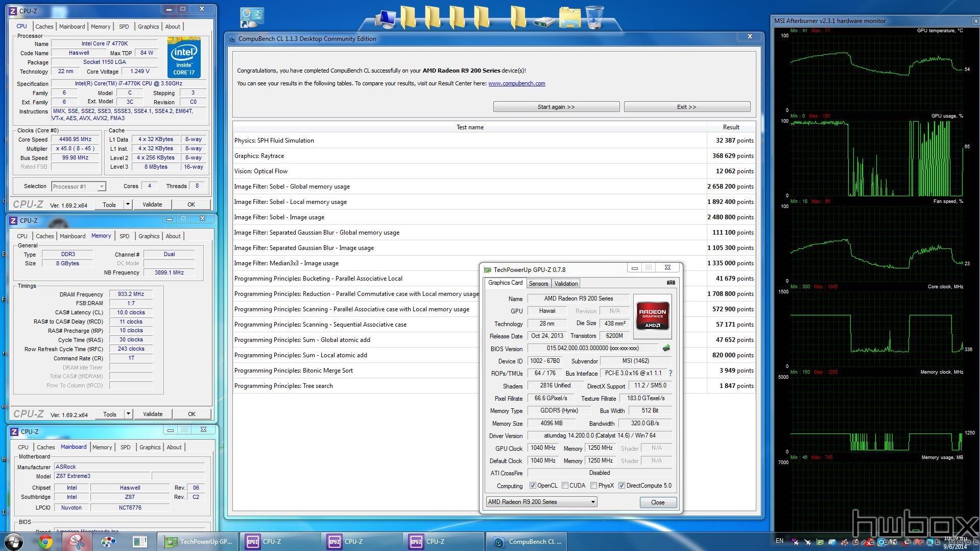Click Validate in top CPU-Z window
The height and width of the screenshot is (551, 980).
pyautogui.click(x=152, y=204)
